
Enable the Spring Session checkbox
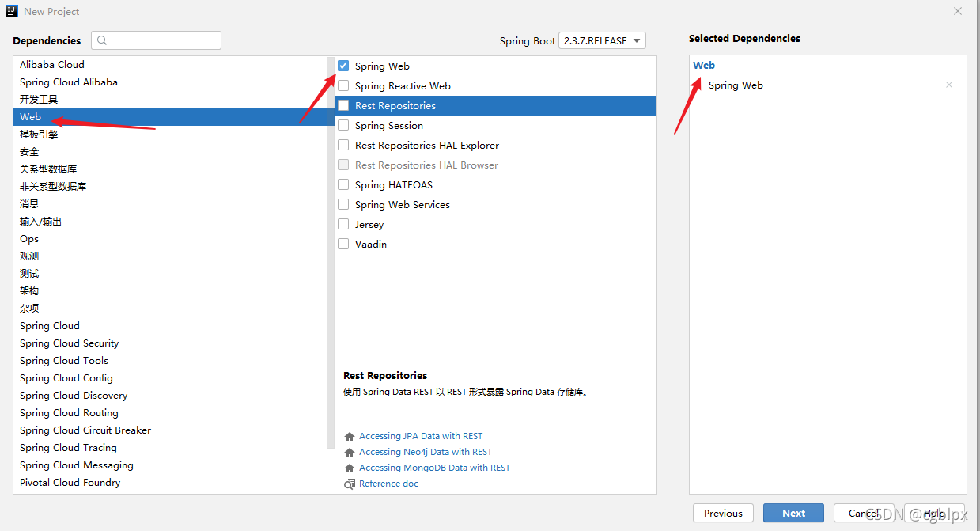[343, 125]
